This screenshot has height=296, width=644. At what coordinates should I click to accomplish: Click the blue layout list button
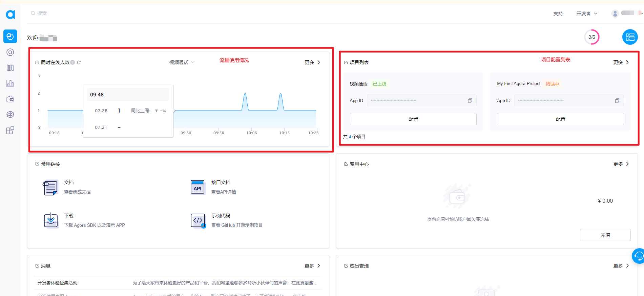[630, 37]
